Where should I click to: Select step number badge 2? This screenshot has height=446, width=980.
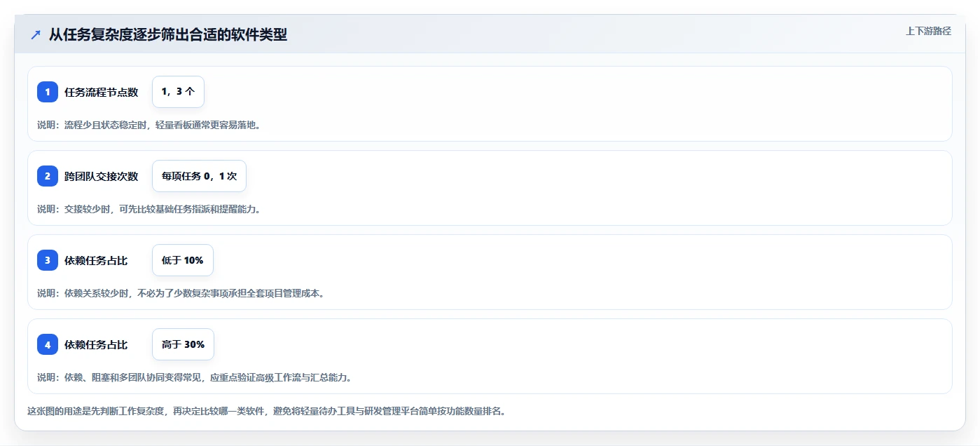[x=48, y=176]
